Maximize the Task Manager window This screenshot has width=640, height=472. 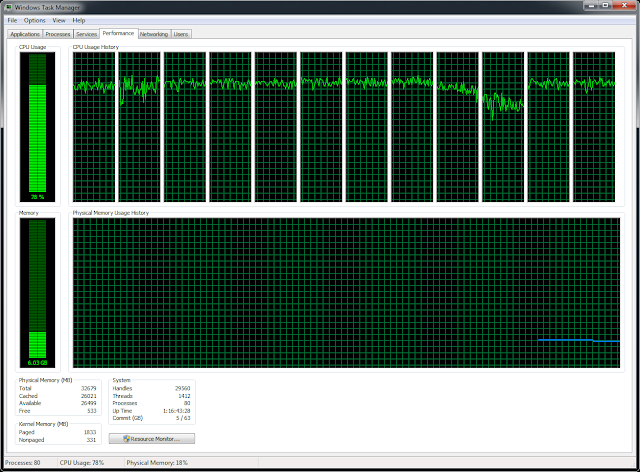click(x=605, y=5)
